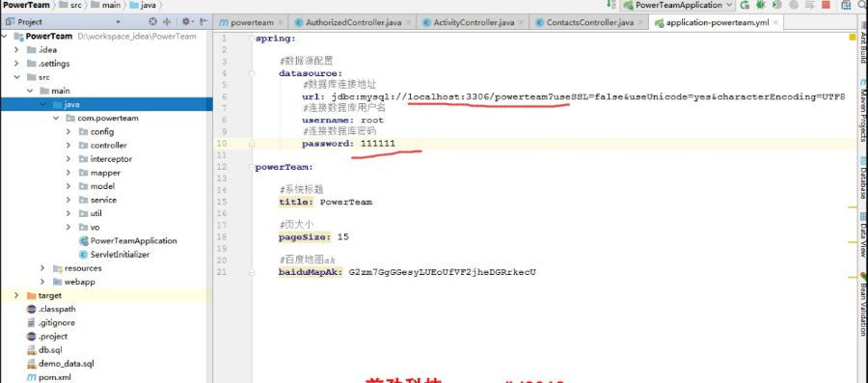Viewport: 868px width, 383px height.
Task: Open Project panel gear settings
Action: click(x=185, y=21)
